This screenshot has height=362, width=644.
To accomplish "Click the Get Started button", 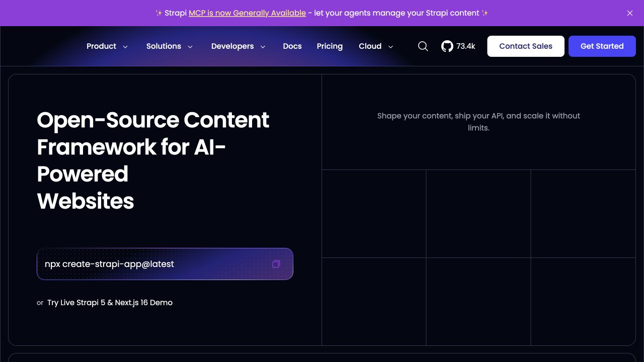I will pos(602,46).
